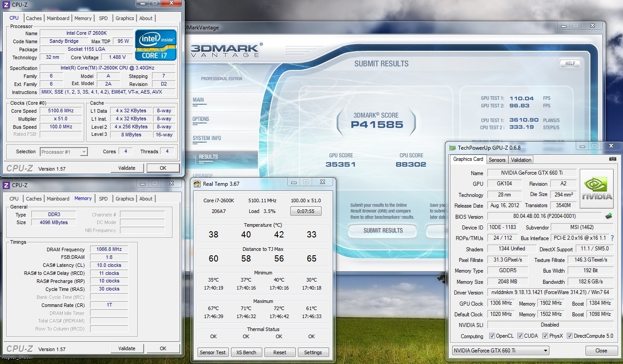Open the Mainboard tab in the top CPU-Z window

(x=58, y=18)
